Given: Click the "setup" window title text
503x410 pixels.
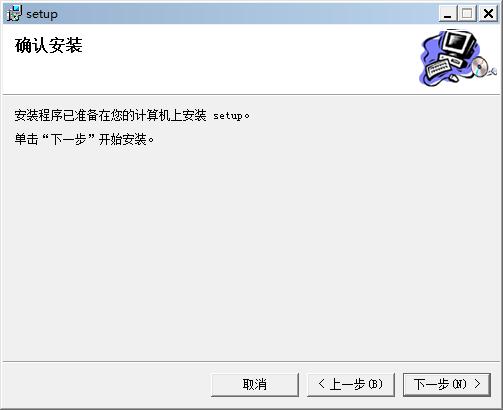Looking at the screenshot, I should [x=42, y=14].
